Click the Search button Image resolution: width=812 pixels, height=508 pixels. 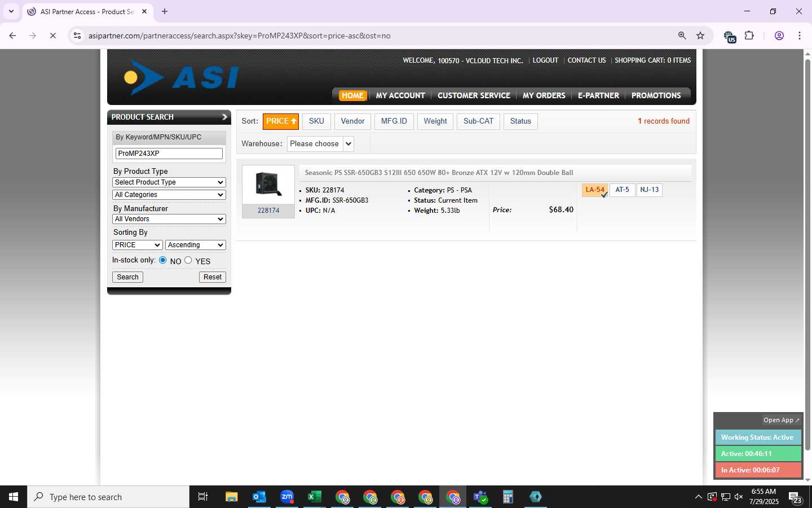(127, 277)
